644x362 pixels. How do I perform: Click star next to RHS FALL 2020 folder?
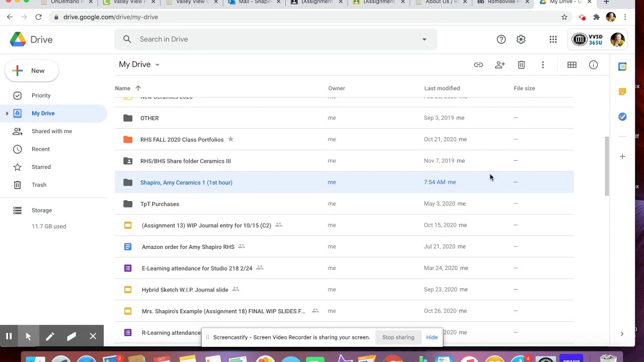pyautogui.click(x=230, y=139)
